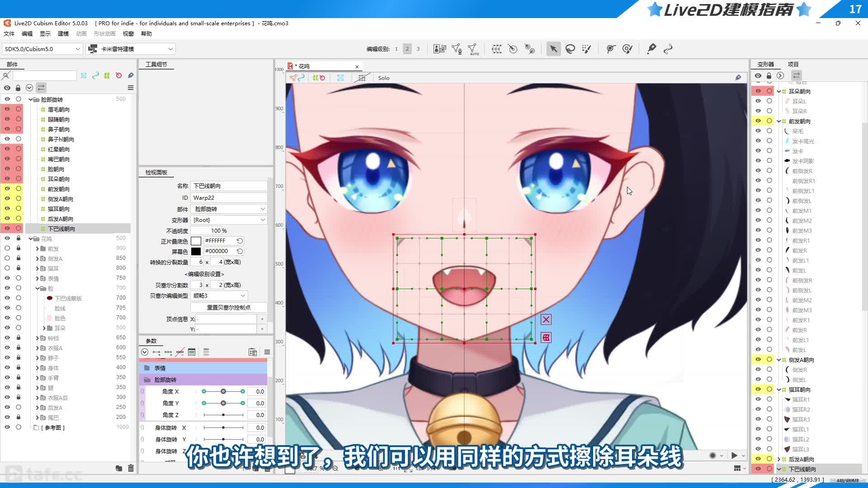Click the black 屏幕色 swatch
Screen dimensions: 868x488
[x=196, y=251]
